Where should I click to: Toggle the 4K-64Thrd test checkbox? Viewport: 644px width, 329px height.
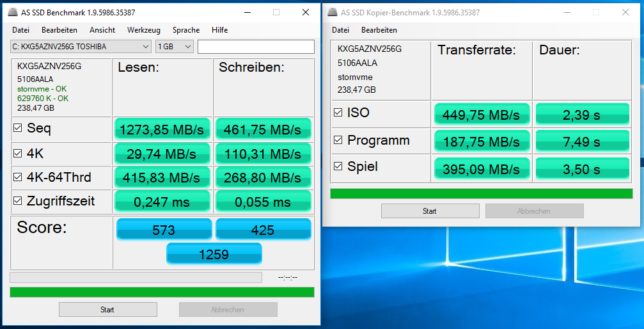click(x=18, y=178)
